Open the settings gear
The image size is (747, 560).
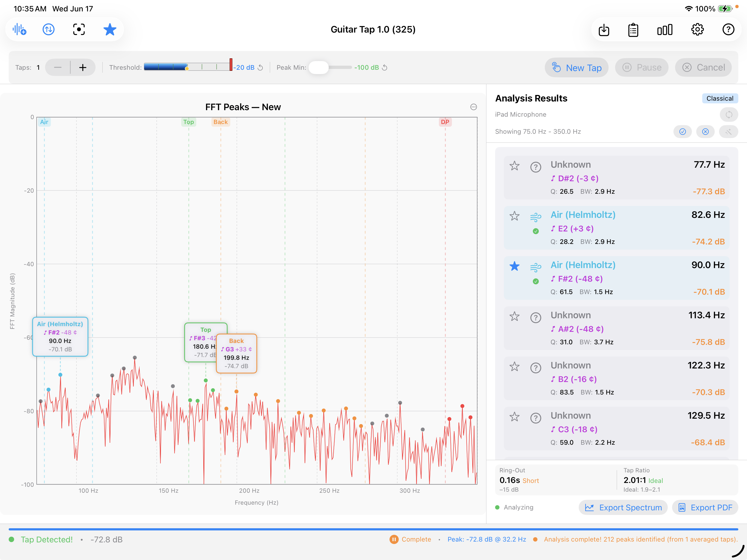click(697, 30)
